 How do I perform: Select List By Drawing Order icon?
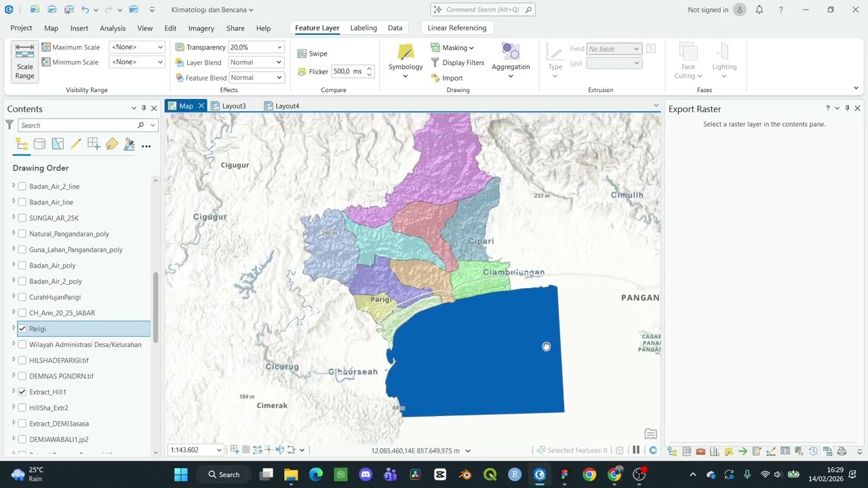point(22,144)
